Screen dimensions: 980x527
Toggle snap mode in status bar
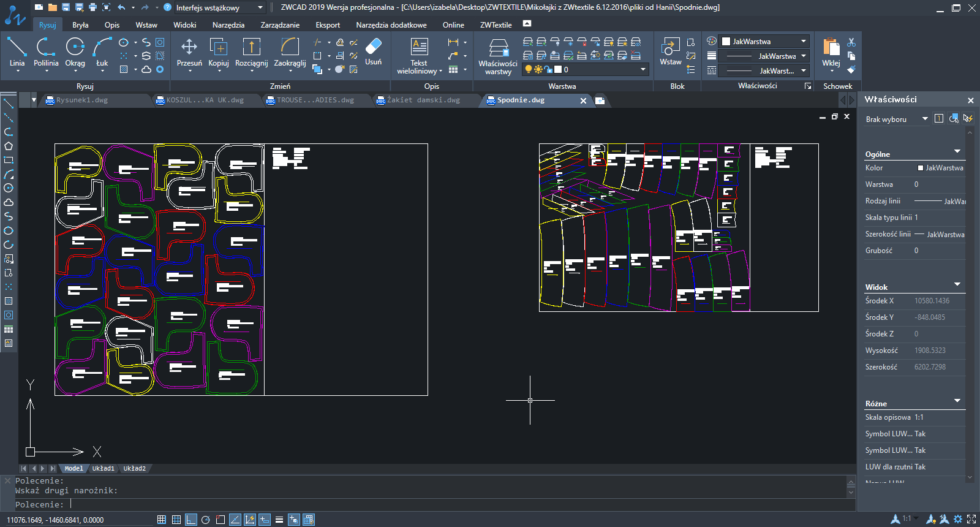[x=162, y=520]
